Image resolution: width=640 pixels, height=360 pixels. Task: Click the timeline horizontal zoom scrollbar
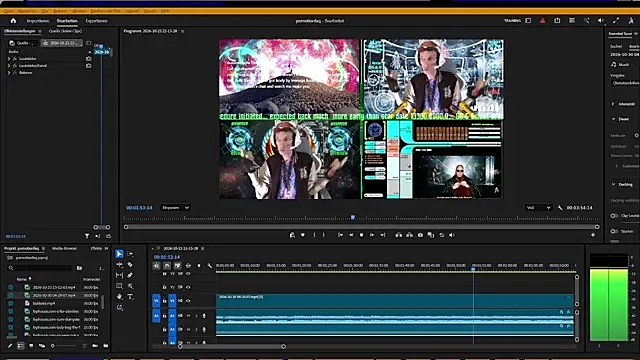point(232,347)
